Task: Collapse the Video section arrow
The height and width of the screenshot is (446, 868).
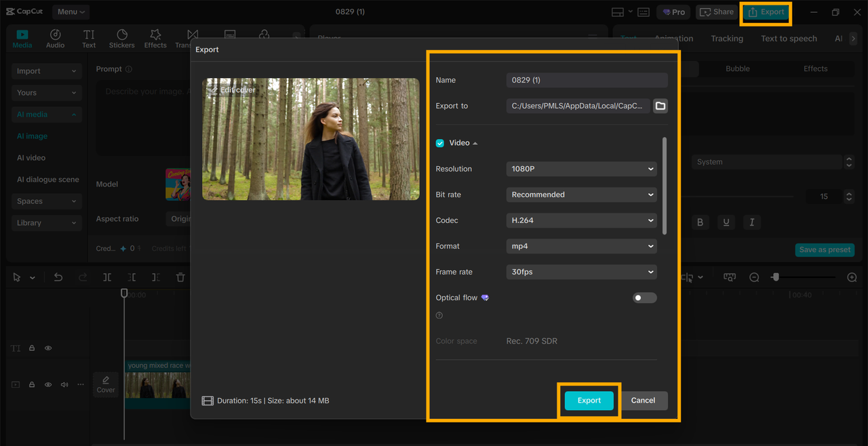Action: coord(475,143)
